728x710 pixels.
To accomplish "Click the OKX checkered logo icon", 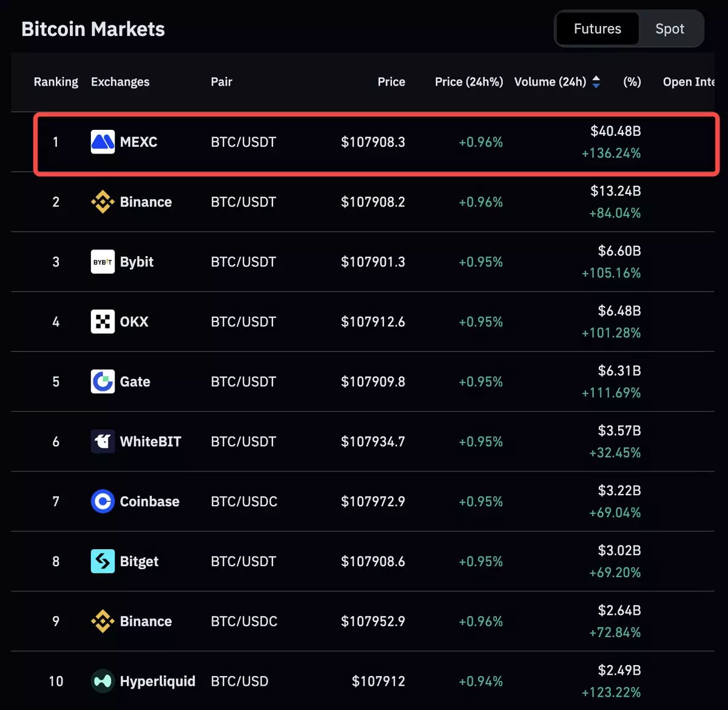I will tap(103, 322).
